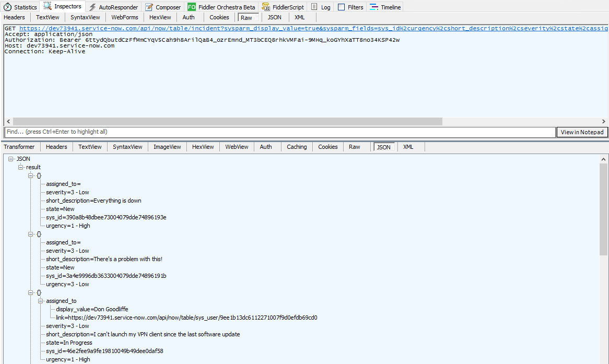Select request Cookies tab
Image resolution: width=609 pixels, height=364 pixels.
[219, 17]
